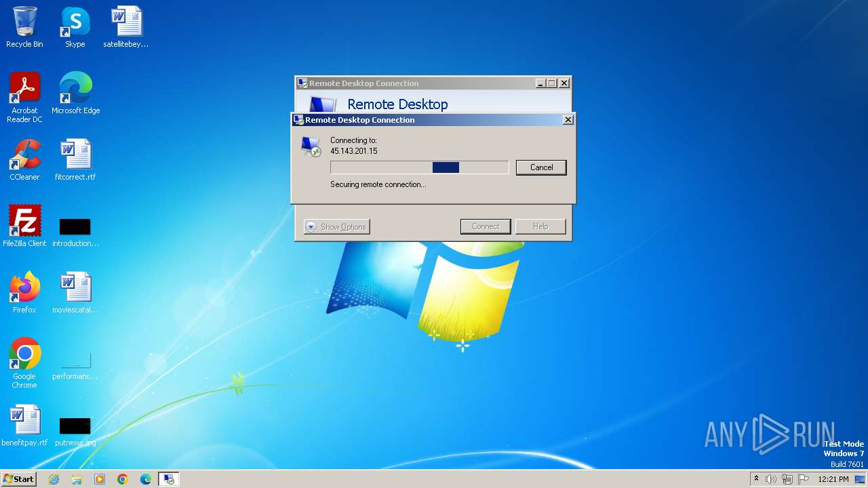Select the satellitebey document icon

[126, 27]
